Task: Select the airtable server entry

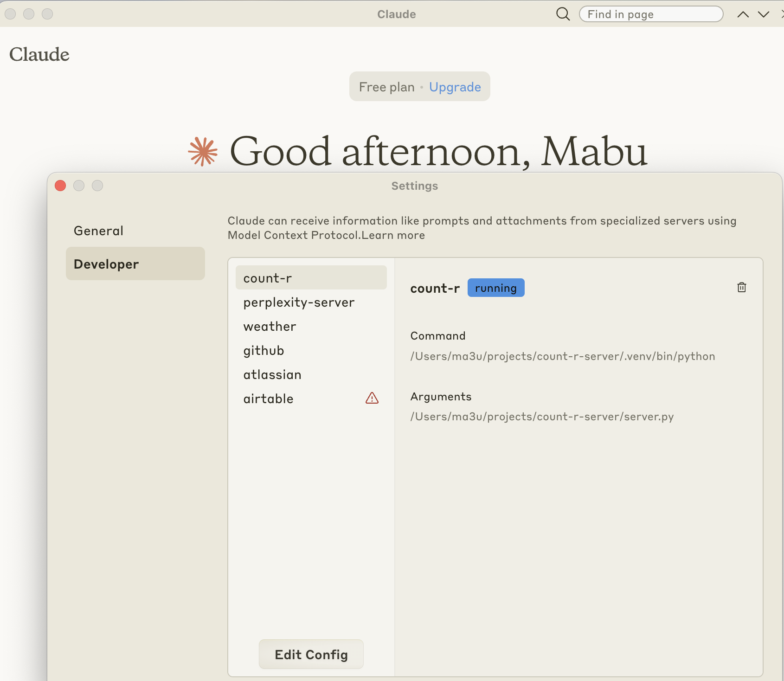Action: coord(311,399)
